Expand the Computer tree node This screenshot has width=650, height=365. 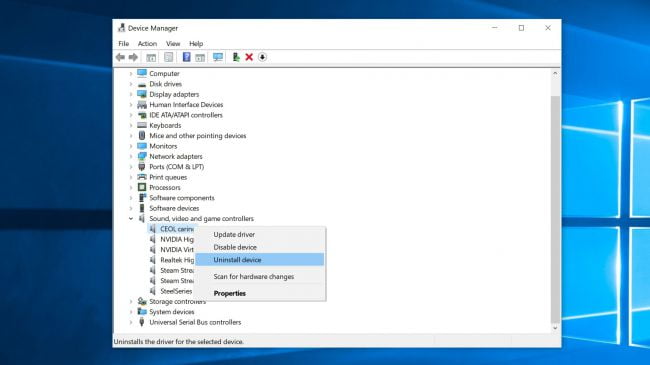click(131, 73)
